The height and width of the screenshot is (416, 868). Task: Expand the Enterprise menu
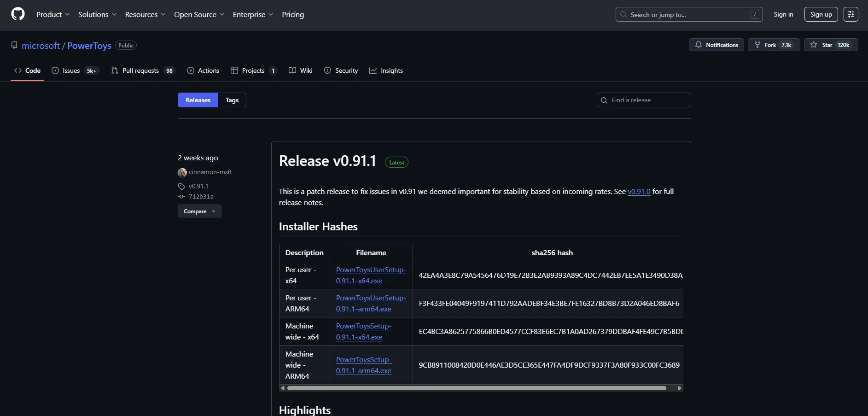[253, 14]
